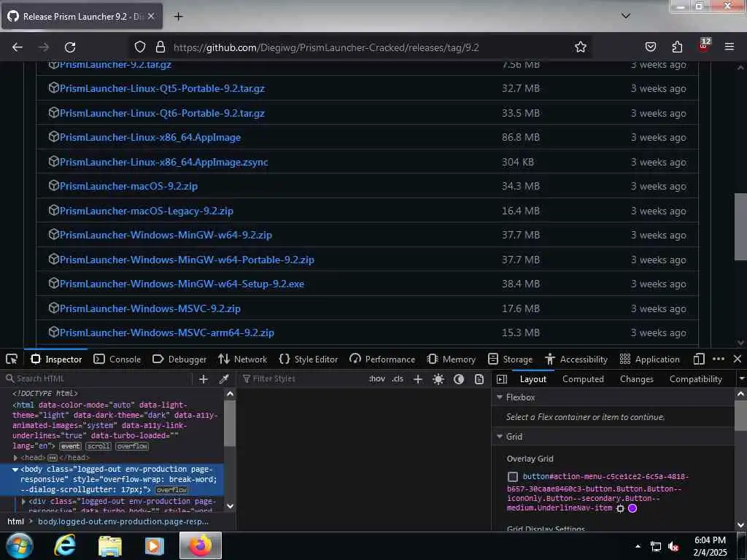The image size is (747, 560).
Task: View site security padlock info
Action: point(160,47)
